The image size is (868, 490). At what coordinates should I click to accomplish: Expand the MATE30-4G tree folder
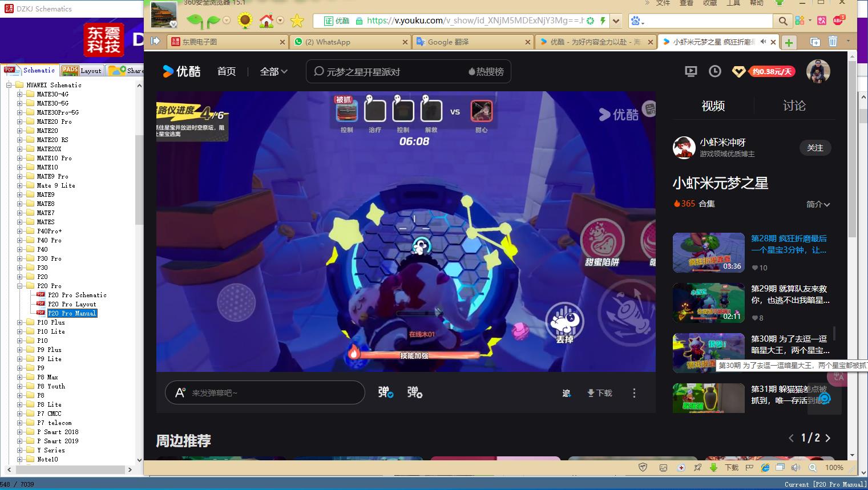click(20, 94)
